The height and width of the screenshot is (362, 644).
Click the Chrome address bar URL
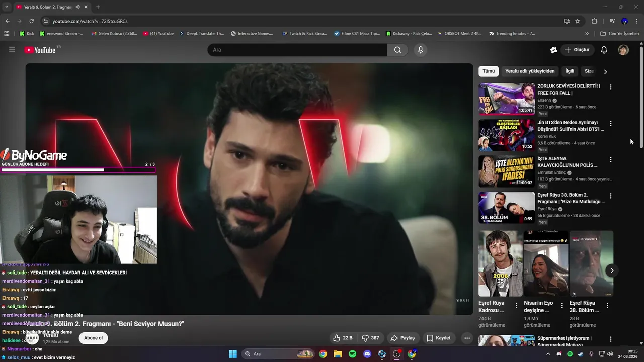pyautogui.click(x=90, y=21)
